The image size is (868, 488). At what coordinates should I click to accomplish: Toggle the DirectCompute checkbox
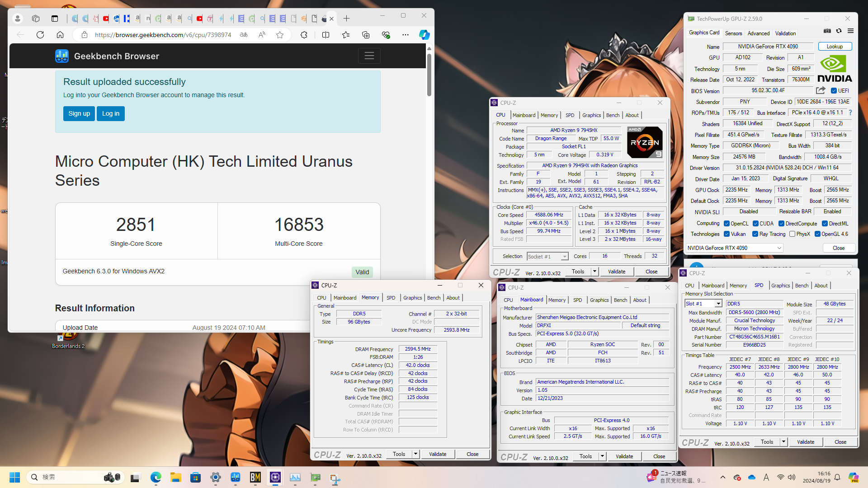tap(781, 224)
